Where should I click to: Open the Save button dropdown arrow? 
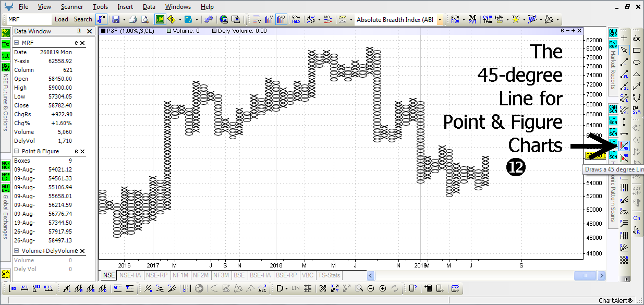pyautogui.click(x=124, y=20)
